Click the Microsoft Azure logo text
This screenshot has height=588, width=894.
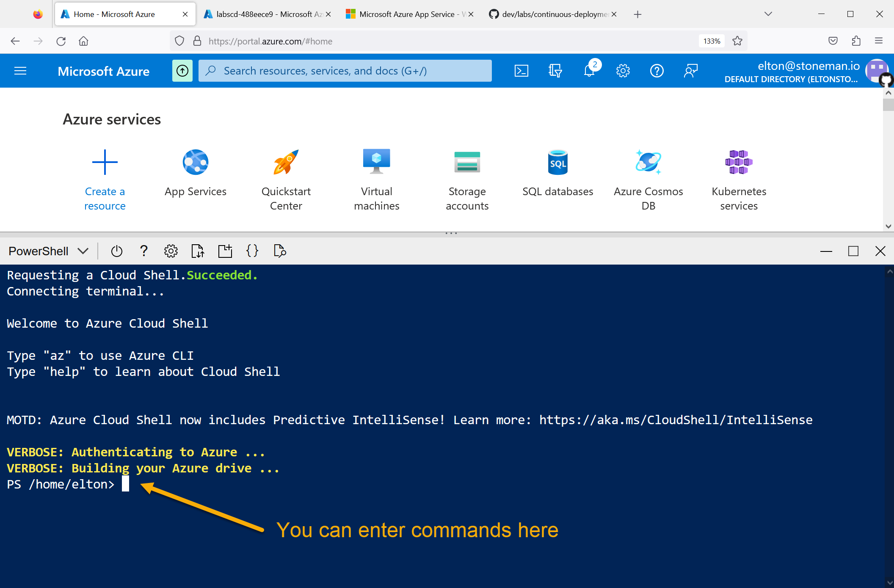pyautogui.click(x=103, y=71)
